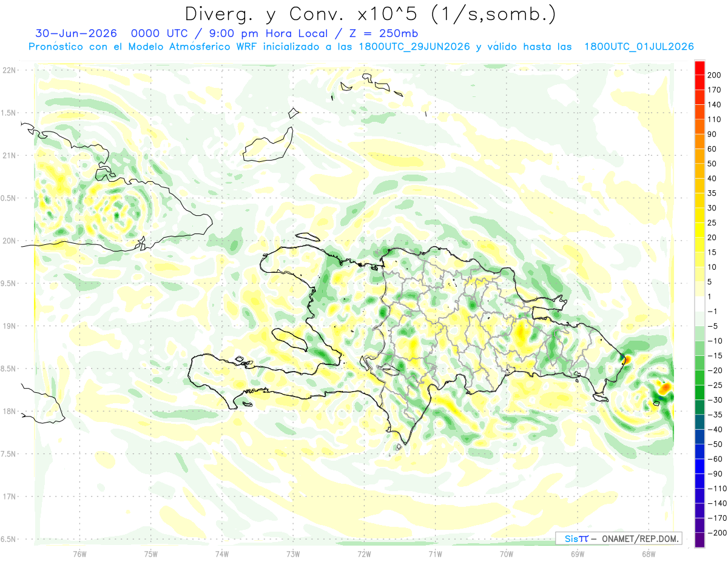The image size is (728, 562).
Task: Click the '9.5N' latitude label
Action: point(8,284)
